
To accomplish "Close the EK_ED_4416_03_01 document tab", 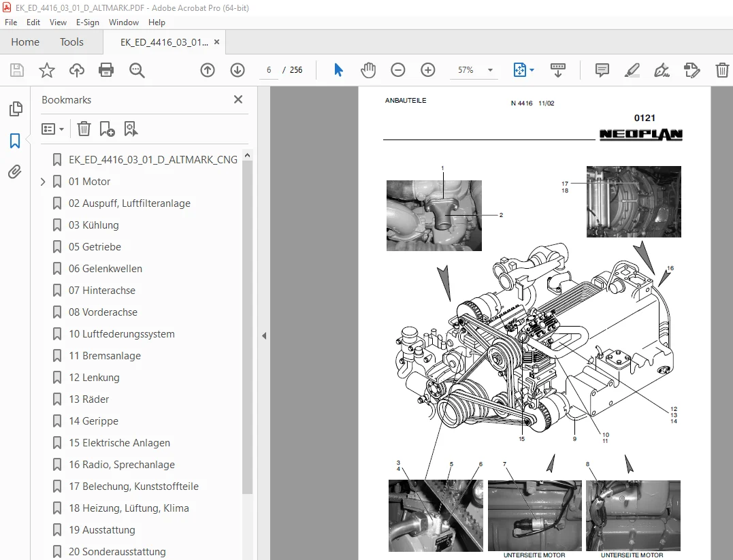I will click(x=216, y=42).
